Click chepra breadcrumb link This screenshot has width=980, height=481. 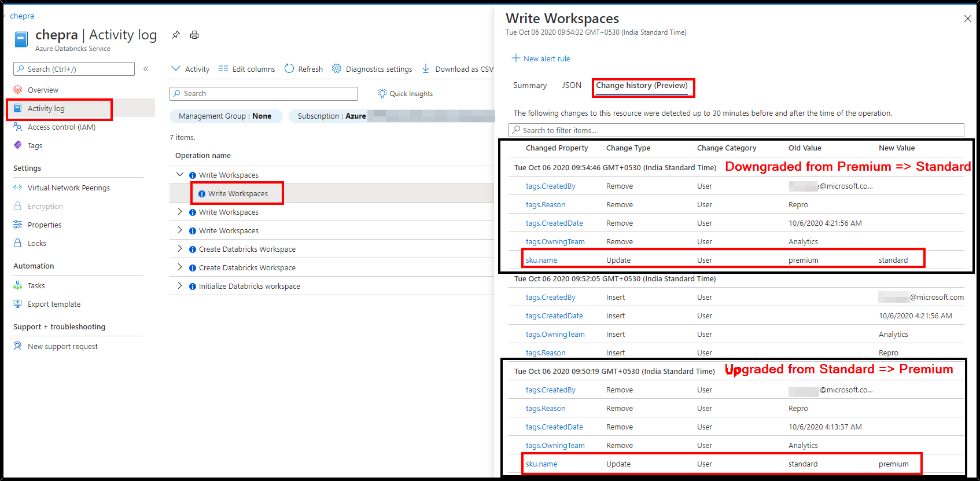pos(22,16)
